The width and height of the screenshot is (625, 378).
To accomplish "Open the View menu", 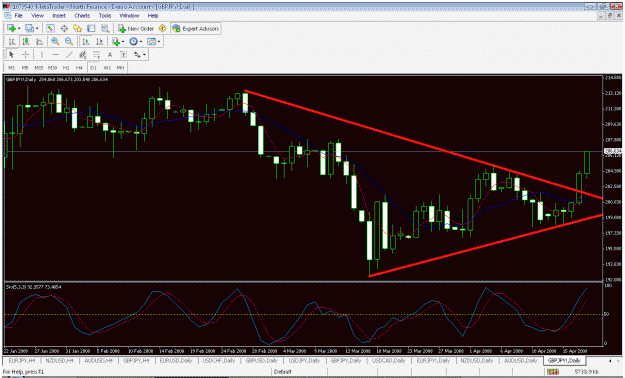I will click(x=37, y=16).
